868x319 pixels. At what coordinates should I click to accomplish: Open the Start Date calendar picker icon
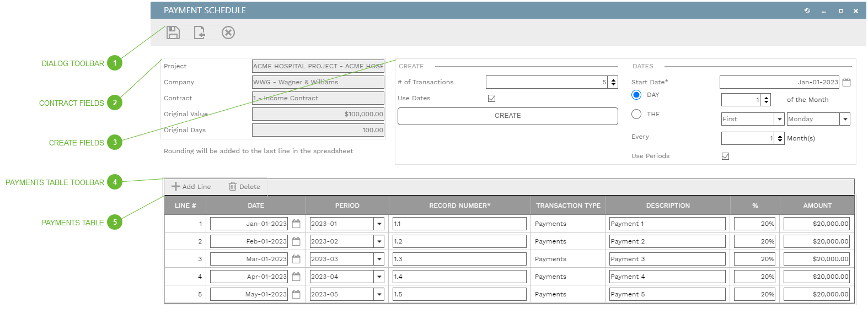pyautogui.click(x=846, y=82)
